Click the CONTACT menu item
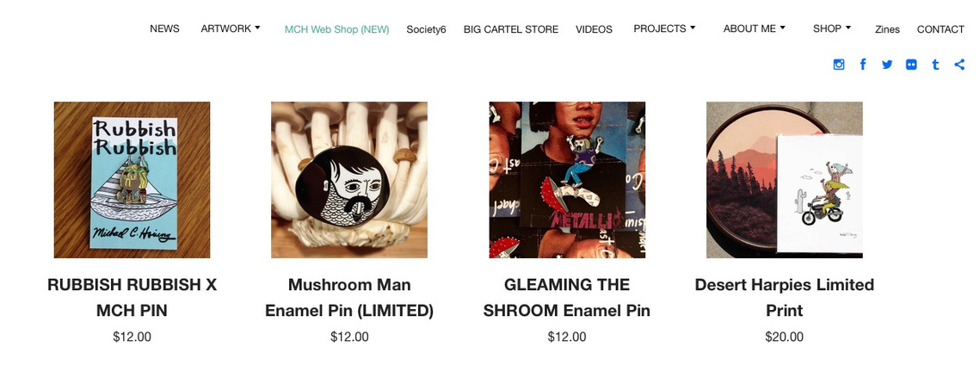Screen dimensions: 980x378 point(940,29)
